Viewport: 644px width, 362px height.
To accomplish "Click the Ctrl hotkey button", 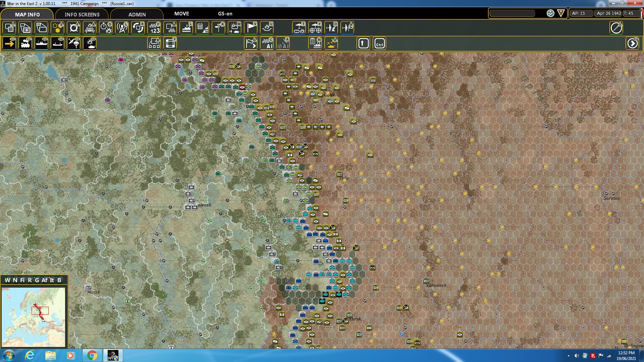I will 379,43.
